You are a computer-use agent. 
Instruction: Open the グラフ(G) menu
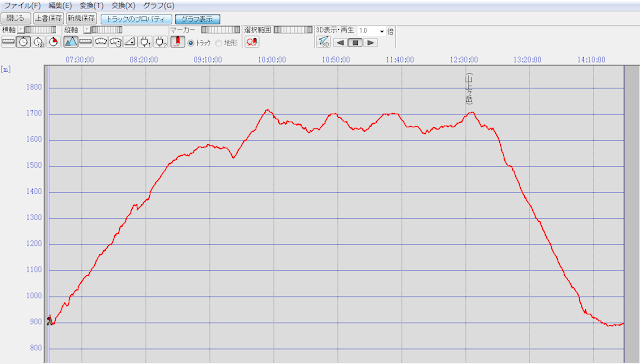(x=159, y=6)
